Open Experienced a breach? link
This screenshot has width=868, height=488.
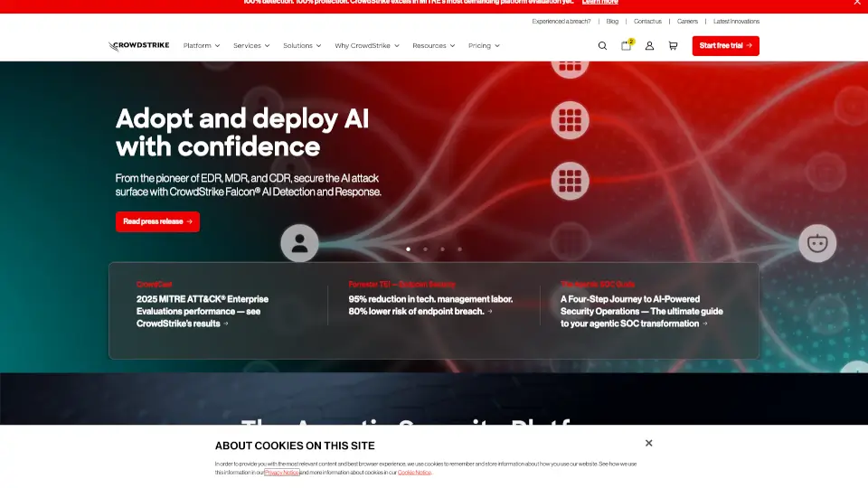tap(561, 22)
